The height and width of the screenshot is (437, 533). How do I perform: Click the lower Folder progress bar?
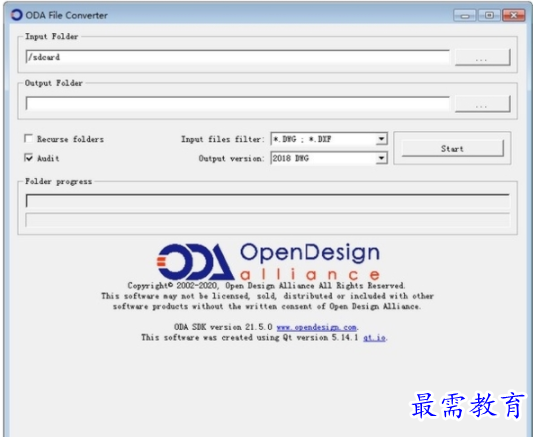point(268,220)
